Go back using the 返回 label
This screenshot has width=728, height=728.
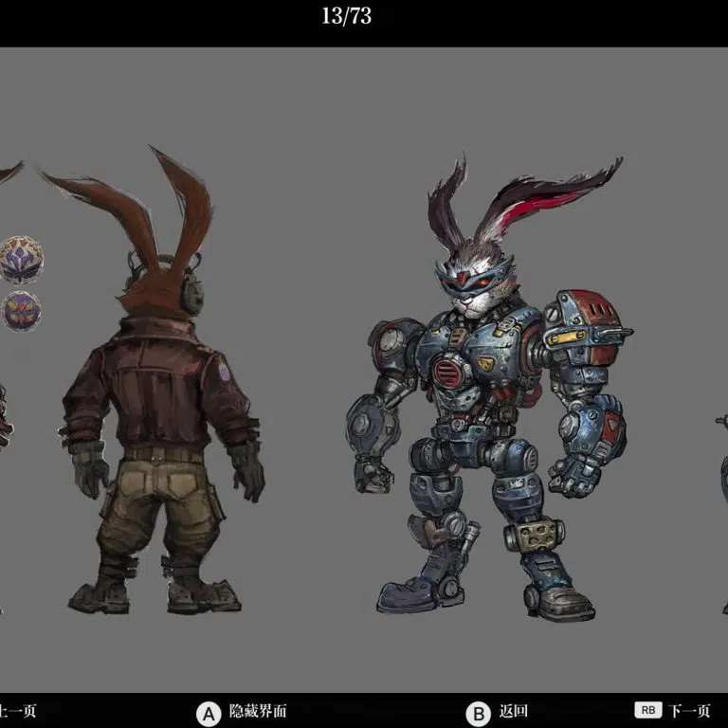tap(514, 711)
